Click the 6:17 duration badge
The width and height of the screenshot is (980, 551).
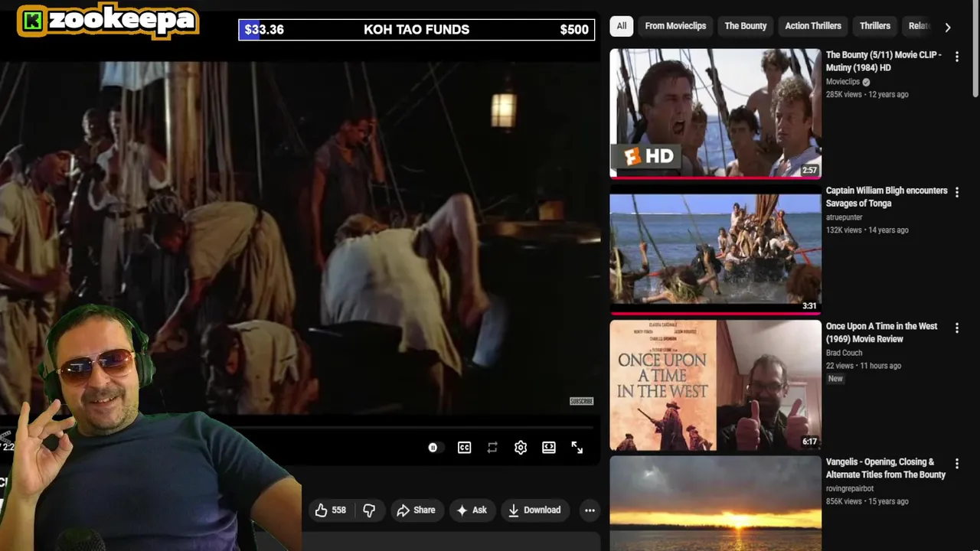tap(809, 442)
